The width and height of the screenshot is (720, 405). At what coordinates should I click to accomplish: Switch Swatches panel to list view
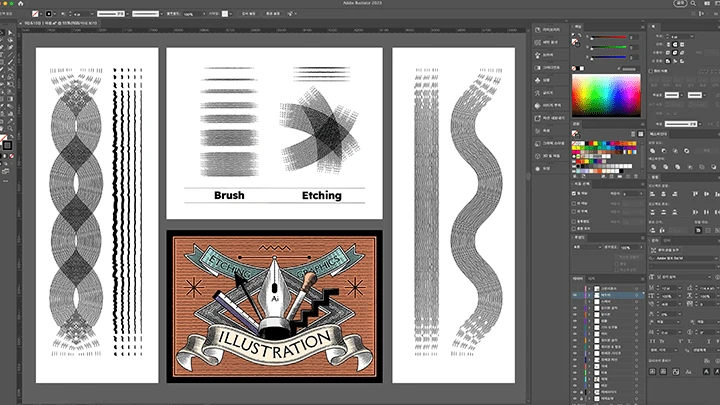click(633, 134)
